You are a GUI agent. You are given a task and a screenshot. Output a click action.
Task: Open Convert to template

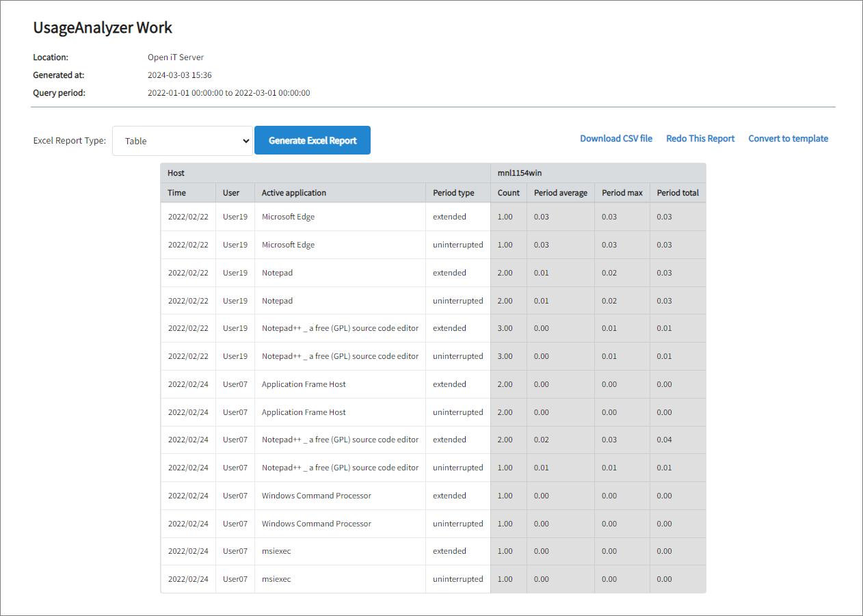point(788,138)
